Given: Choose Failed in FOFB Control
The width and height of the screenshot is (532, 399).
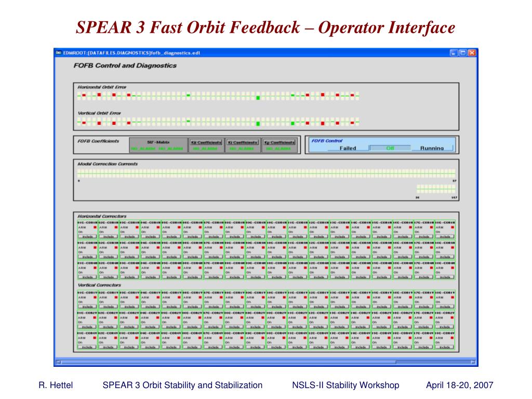Looking at the screenshot, I should [348, 148].
